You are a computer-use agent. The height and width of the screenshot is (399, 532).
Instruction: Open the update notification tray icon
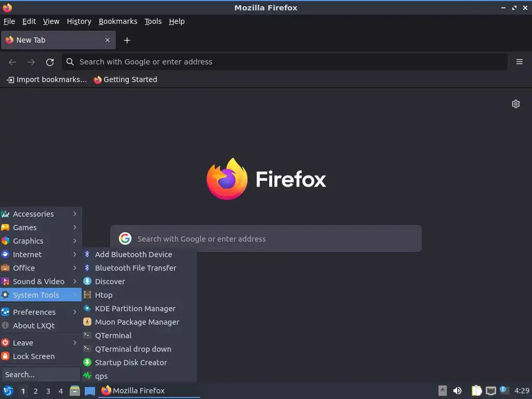click(x=504, y=390)
